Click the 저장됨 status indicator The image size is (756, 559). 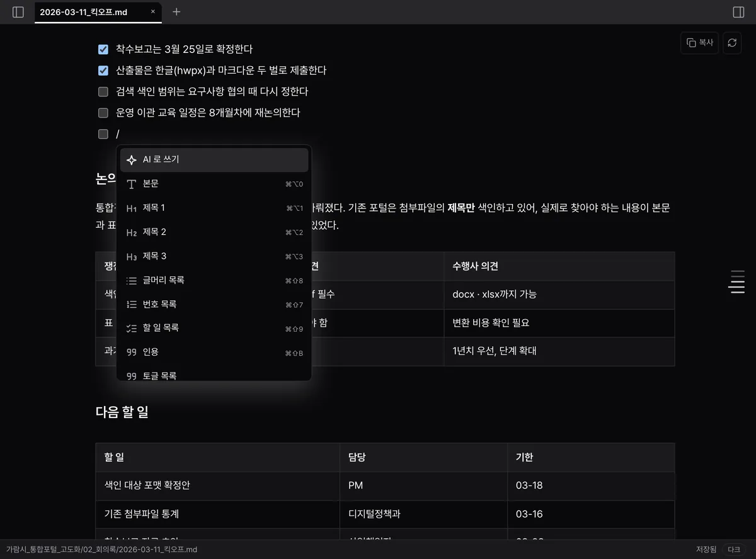click(706, 550)
